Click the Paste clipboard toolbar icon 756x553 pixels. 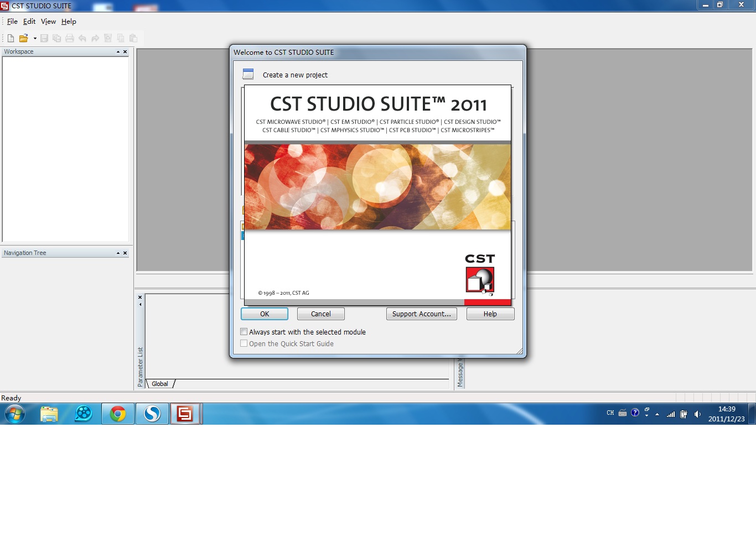point(133,38)
